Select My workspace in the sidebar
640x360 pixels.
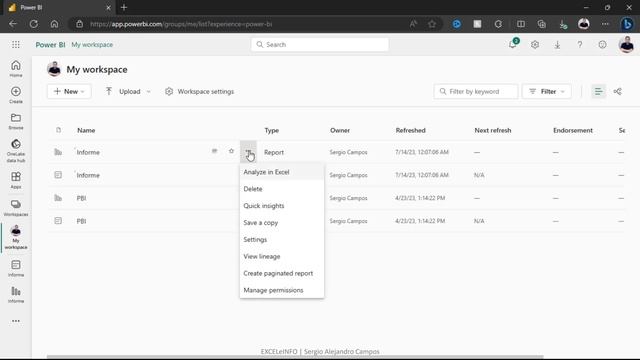pyautogui.click(x=16, y=237)
